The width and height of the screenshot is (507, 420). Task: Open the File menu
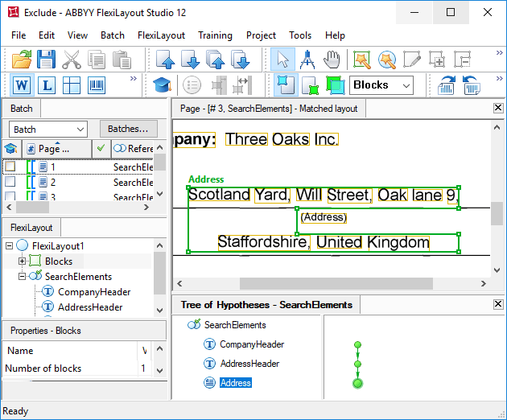[19, 35]
